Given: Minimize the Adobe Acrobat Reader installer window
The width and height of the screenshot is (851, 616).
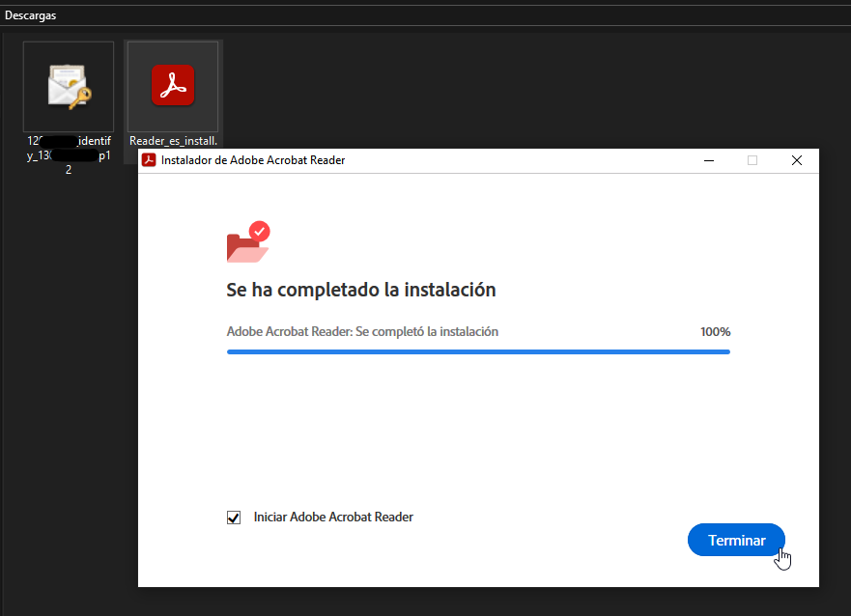Looking at the screenshot, I should click(708, 160).
